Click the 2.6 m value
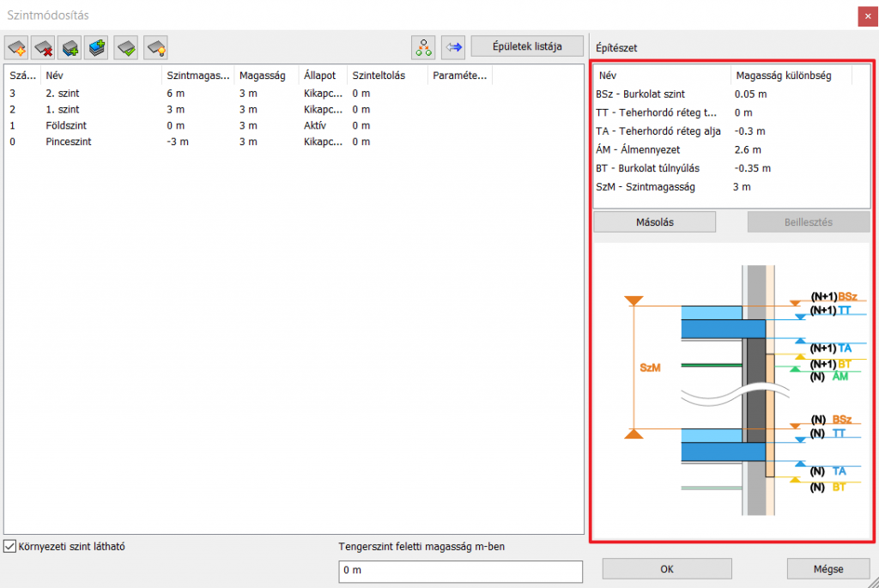Viewport: 879px width, 588px height. [748, 149]
